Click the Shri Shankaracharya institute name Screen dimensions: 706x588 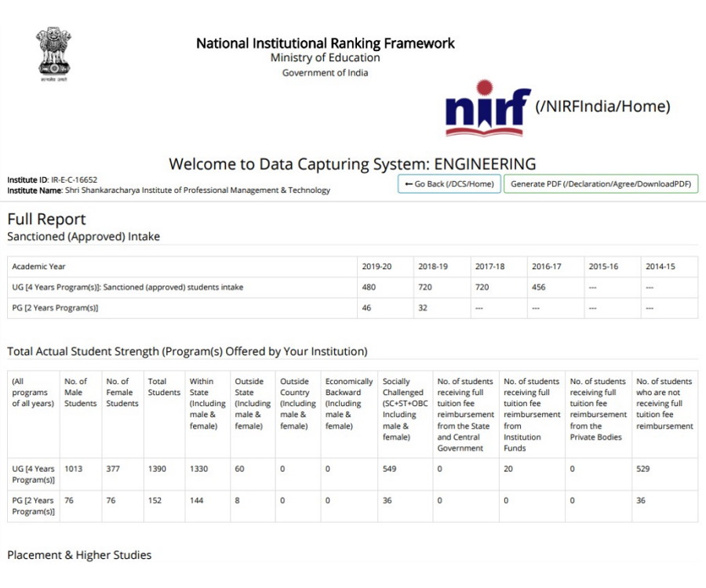point(197,190)
